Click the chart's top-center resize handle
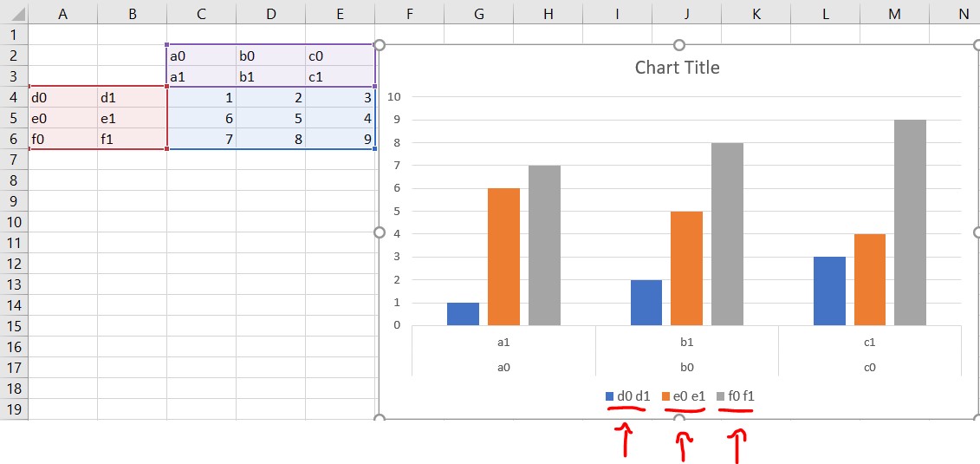Screen dimensions: 980x464 (x=679, y=45)
